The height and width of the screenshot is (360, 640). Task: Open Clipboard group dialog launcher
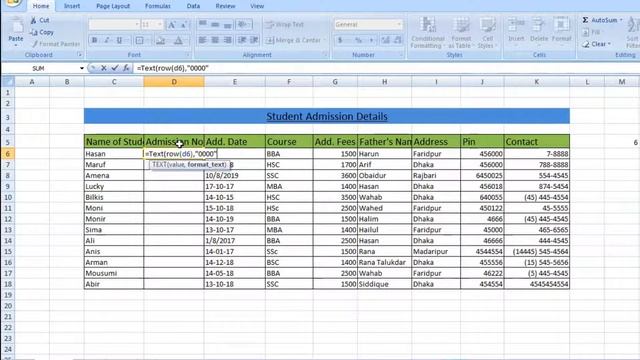pyautogui.click(x=80, y=55)
